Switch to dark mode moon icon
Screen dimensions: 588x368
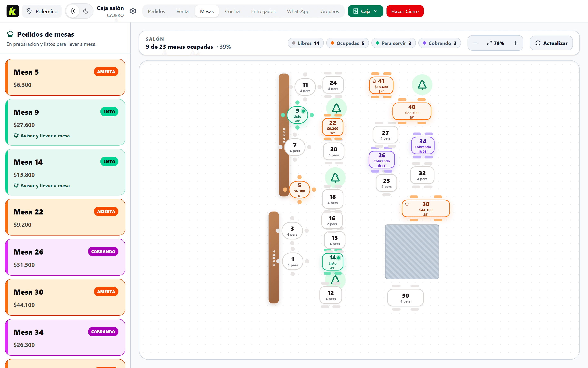[86, 11]
